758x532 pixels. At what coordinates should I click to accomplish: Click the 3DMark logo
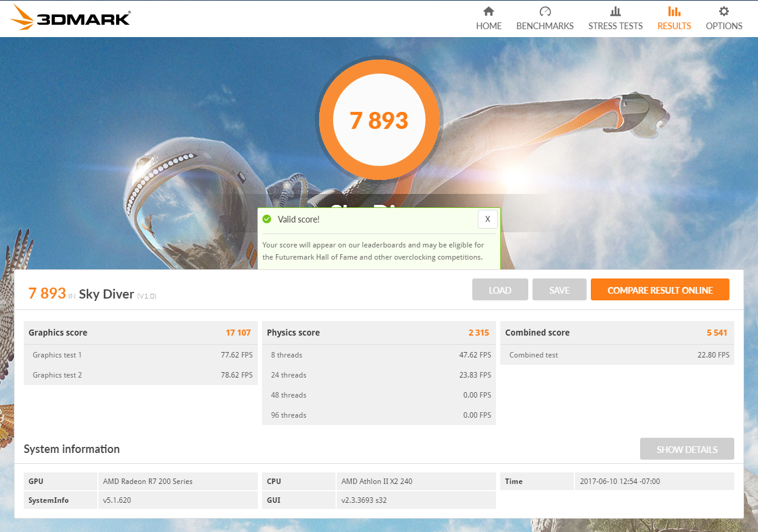(x=71, y=18)
